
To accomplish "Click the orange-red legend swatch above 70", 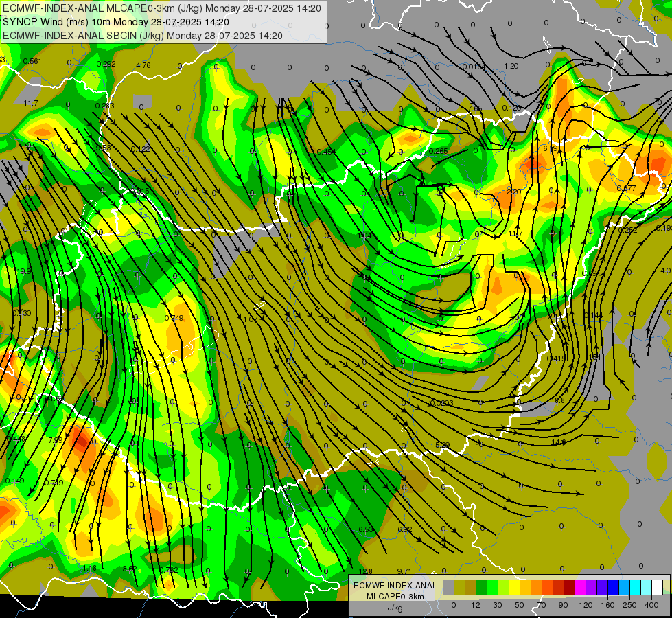I will coord(548,587).
